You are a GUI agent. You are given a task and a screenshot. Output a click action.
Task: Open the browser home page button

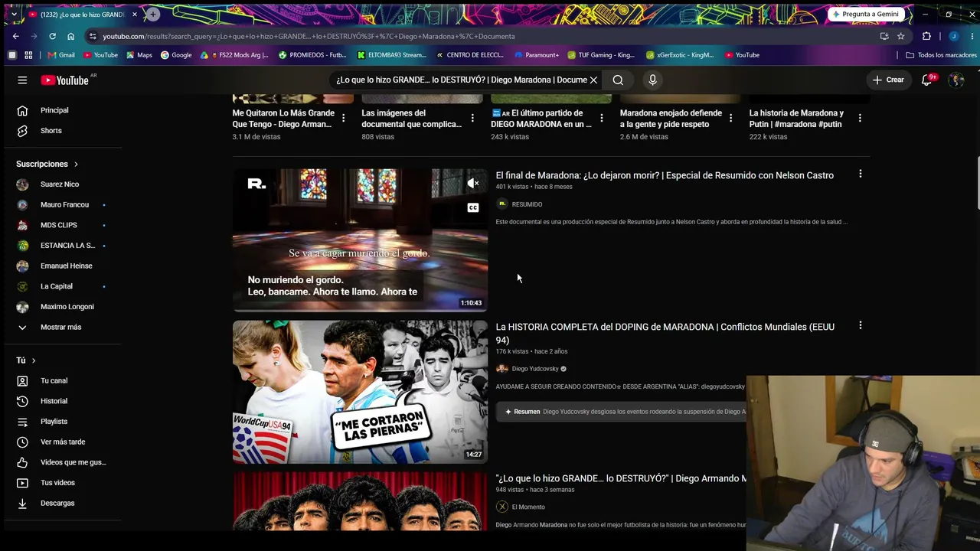pyautogui.click(x=70, y=36)
